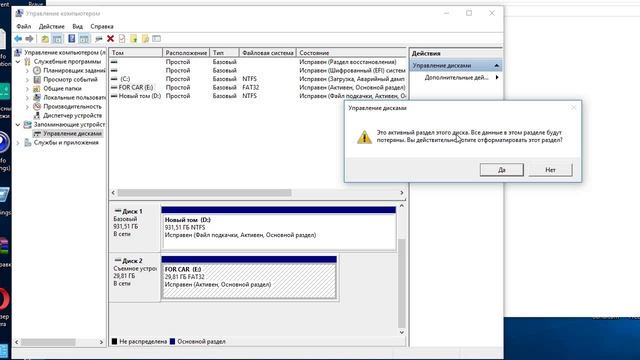Select the Шифрованный (EFI) volume row
Viewport: 640px width, 360px height.
258,70
